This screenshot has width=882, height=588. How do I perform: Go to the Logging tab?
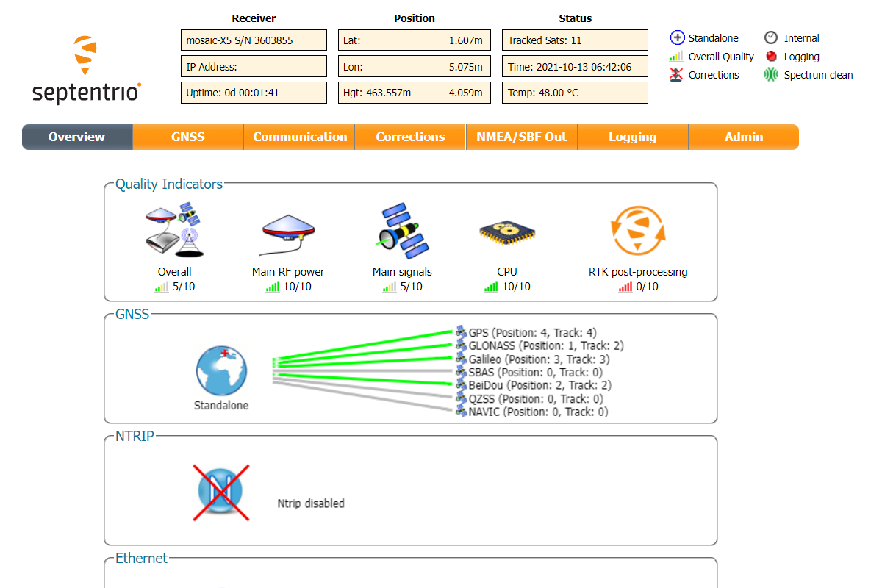pos(632,137)
